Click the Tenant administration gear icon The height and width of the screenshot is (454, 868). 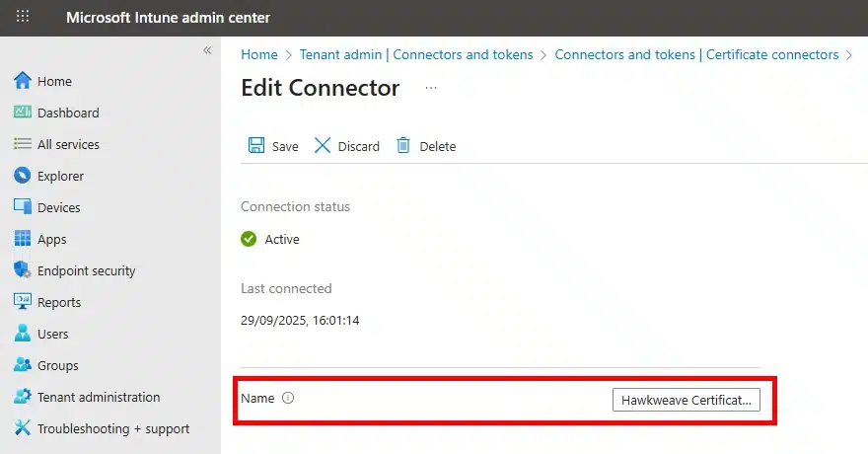(x=23, y=397)
